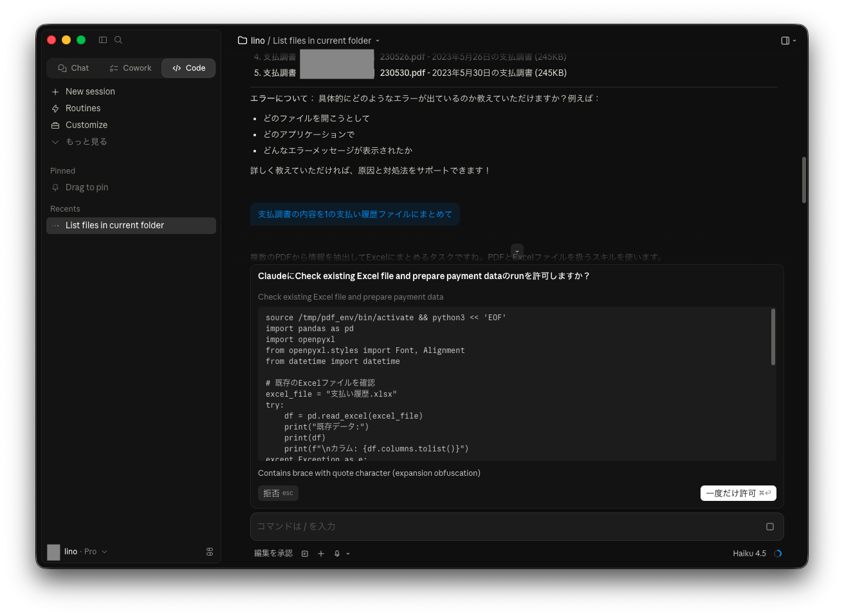
Task: Click the source /tmp/pdf_env/bin/activate code line
Action: [x=386, y=318]
